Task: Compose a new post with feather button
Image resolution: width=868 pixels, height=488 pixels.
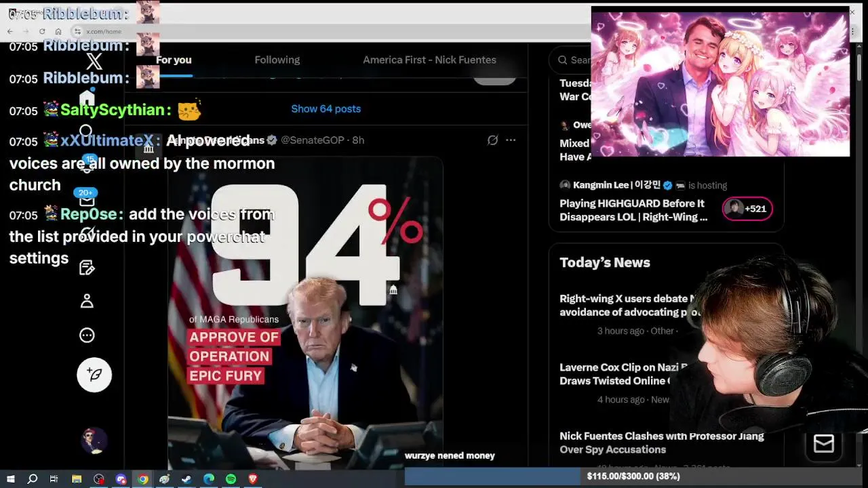Action: (x=94, y=375)
